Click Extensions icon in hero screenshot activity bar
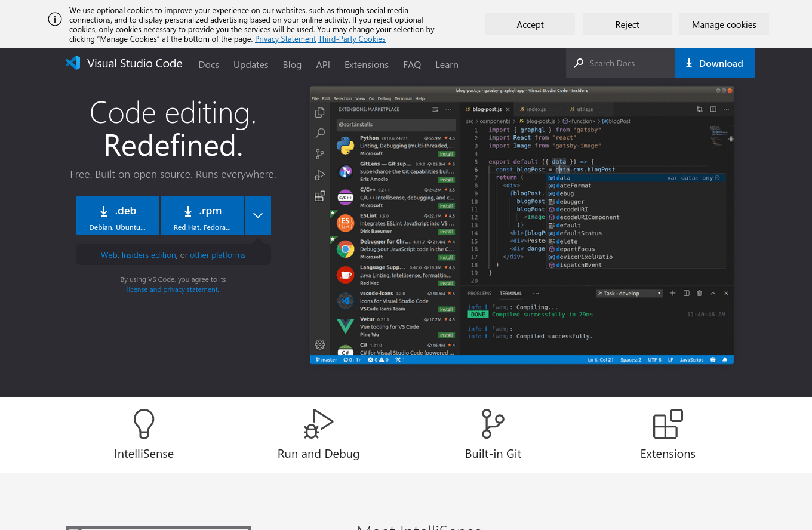Image resolution: width=812 pixels, height=530 pixels. (x=320, y=196)
